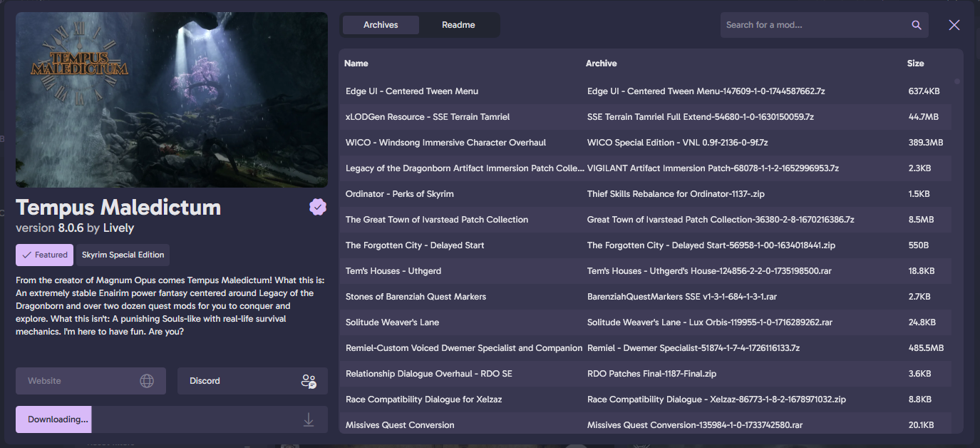Click the archive list scrollbar thumb

[957, 81]
